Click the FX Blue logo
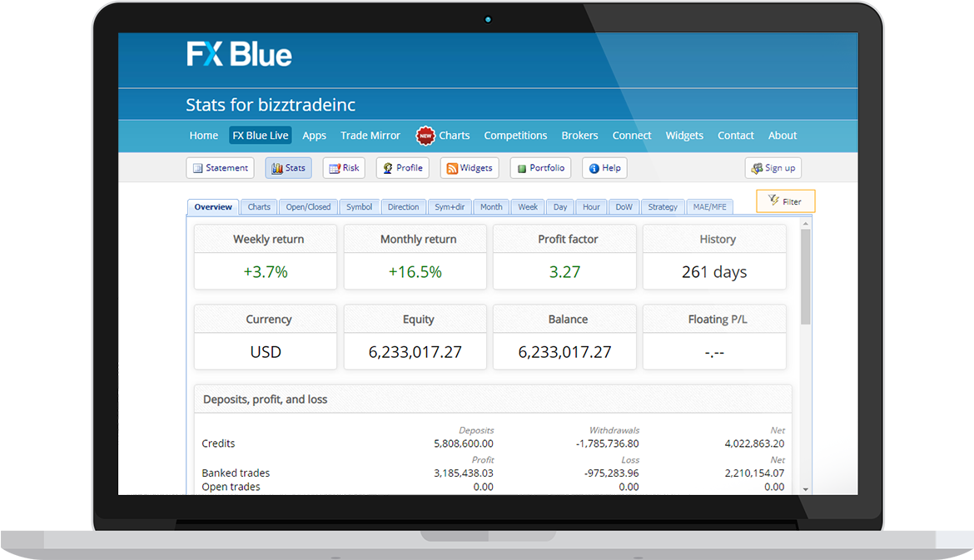Image resolution: width=974 pixels, height=560 pixels. coord(239,54)
